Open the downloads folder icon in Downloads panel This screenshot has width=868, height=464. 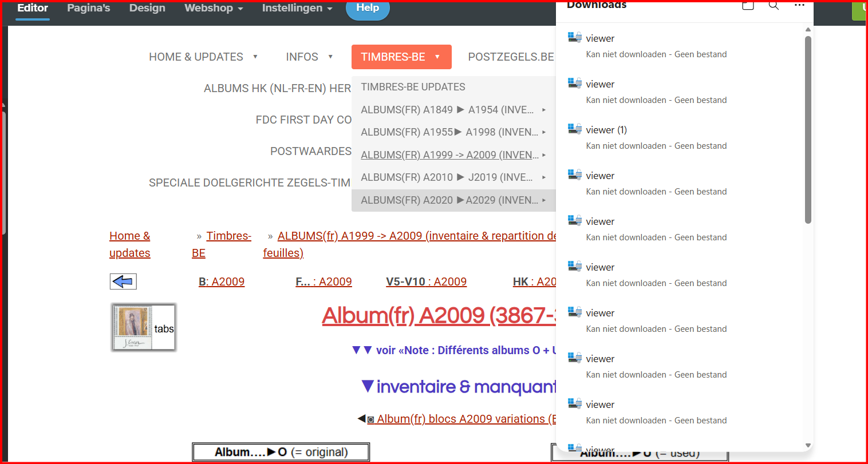[x=748, y=5]
